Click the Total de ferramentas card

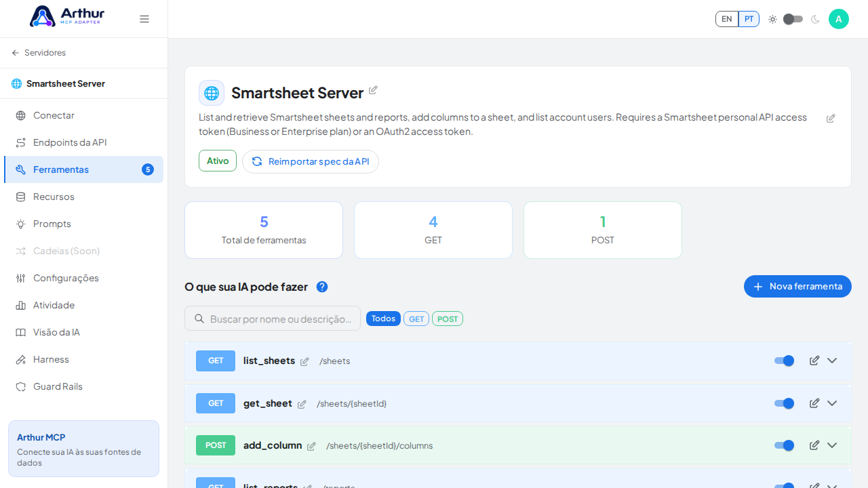pyautogui.click(x=264, y=230)
